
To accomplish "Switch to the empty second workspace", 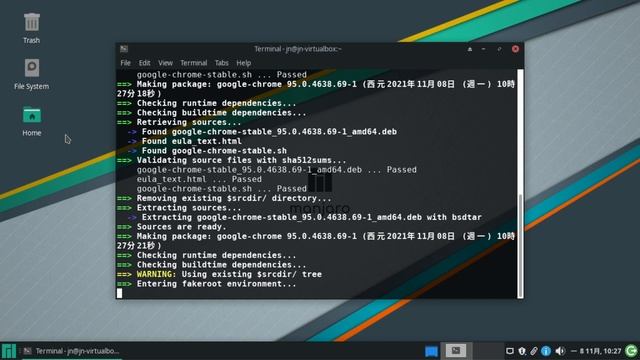I will tap(487, 351).
